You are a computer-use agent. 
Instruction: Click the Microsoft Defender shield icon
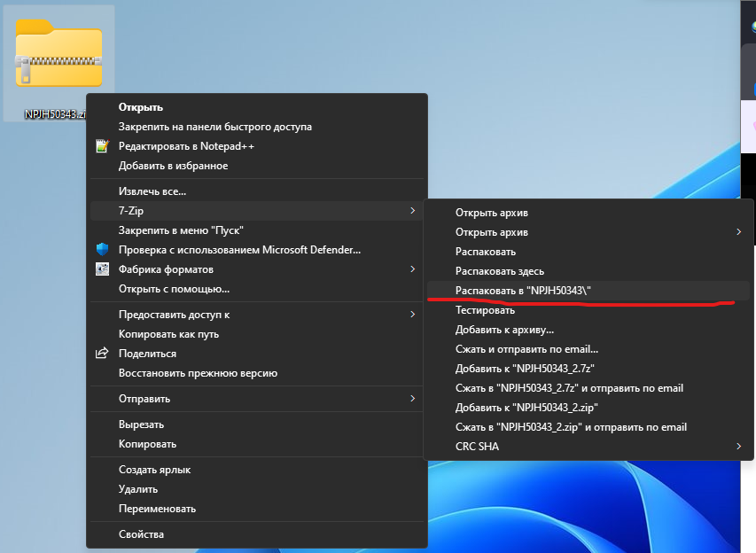[102, 250]
